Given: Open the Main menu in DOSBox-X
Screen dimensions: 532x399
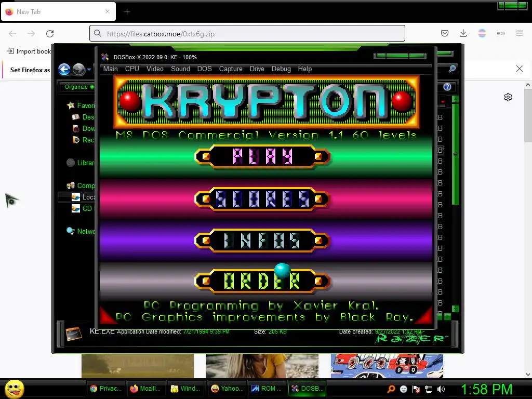Looking at the screenshot, I should (x=110, y=69).
